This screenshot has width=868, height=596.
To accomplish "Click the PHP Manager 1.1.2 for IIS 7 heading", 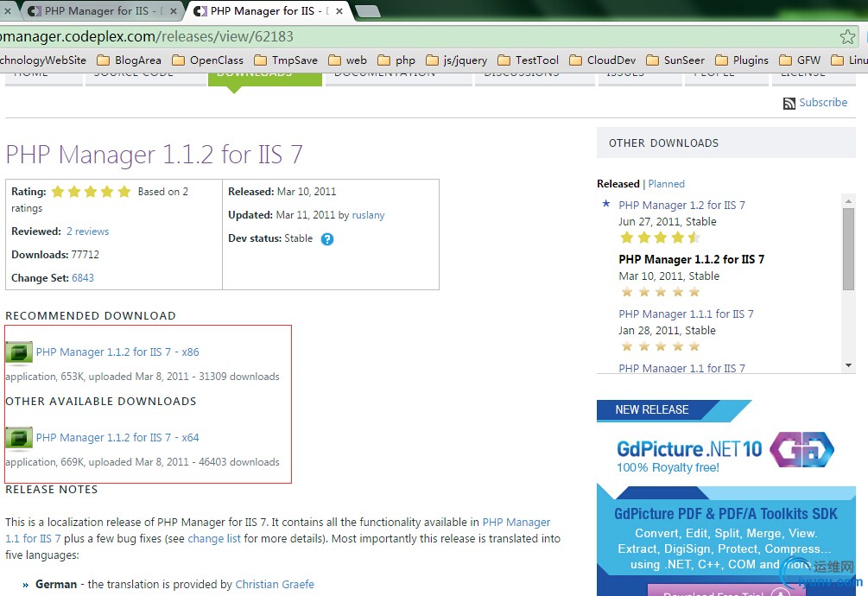I will point(155,155).
